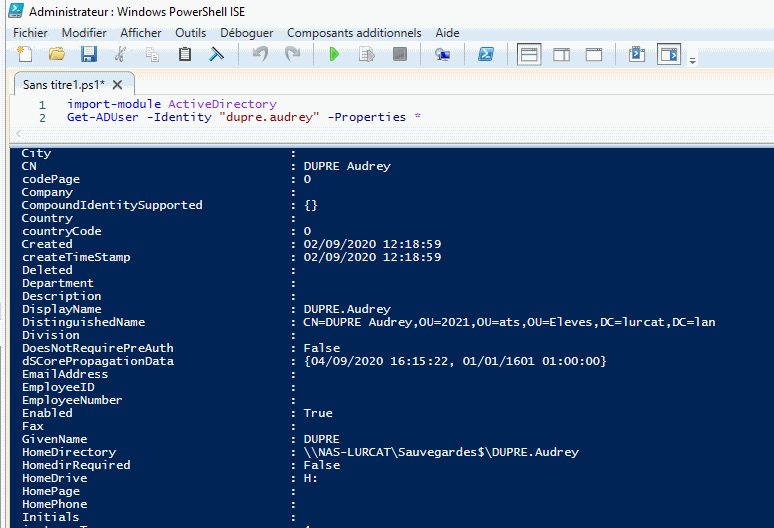Screen dimensions: 774x528
Task: Toggle script pane shown on right layout
Action: (561, 54)
